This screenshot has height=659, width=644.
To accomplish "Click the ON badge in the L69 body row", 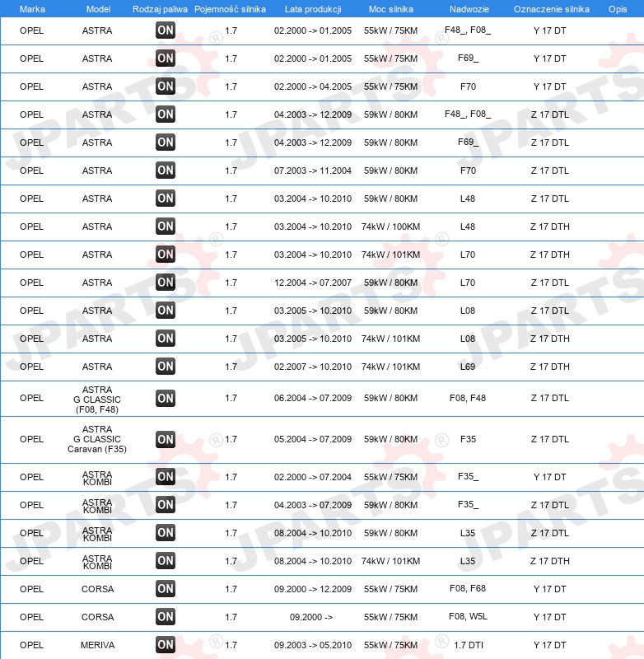I will 165,367.
